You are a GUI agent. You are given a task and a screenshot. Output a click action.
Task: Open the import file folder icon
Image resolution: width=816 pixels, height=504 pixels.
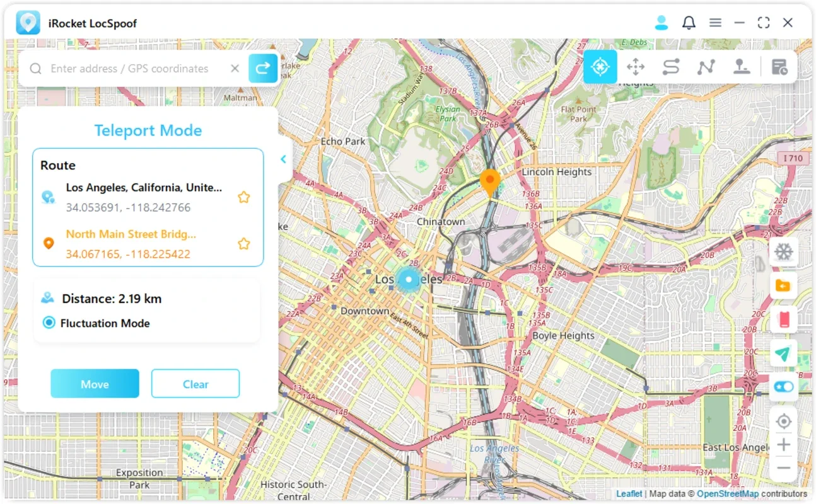783,286
